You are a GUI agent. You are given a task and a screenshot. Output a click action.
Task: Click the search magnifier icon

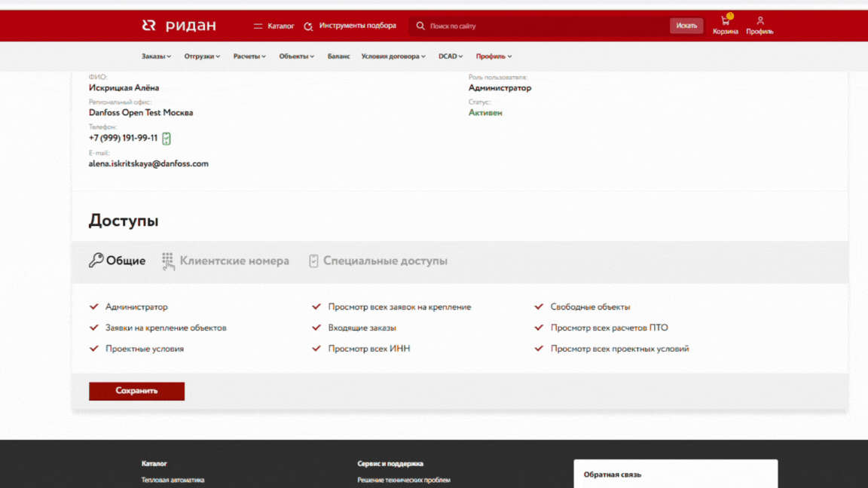420,26
